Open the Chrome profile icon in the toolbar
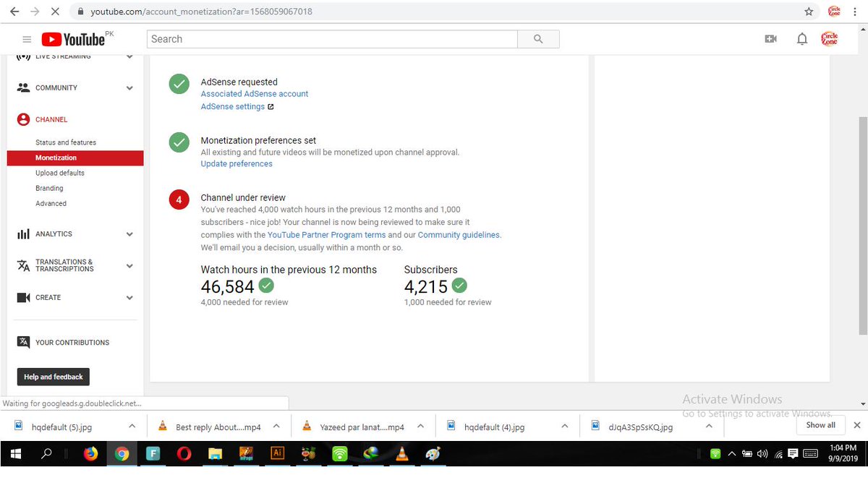Image resolution: width=868 pixels, height=488 pixels. [x=834, y=12]
